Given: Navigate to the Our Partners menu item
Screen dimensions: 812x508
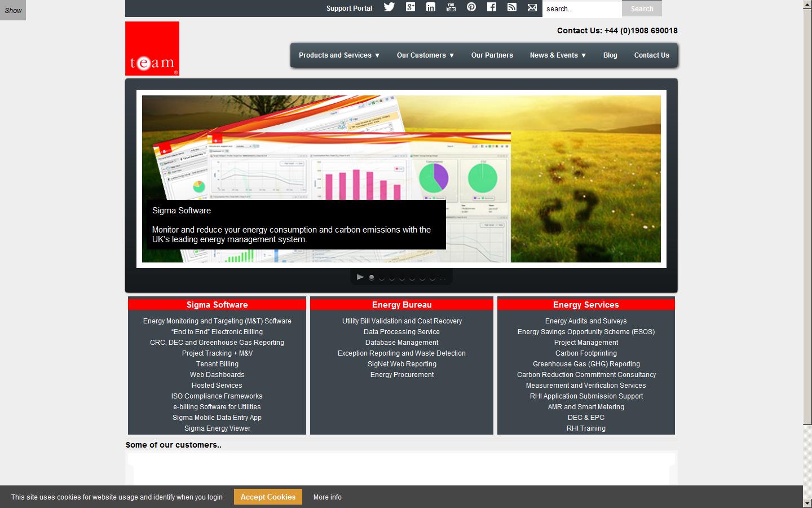Looking at the screenshot, I should [492, 55].
